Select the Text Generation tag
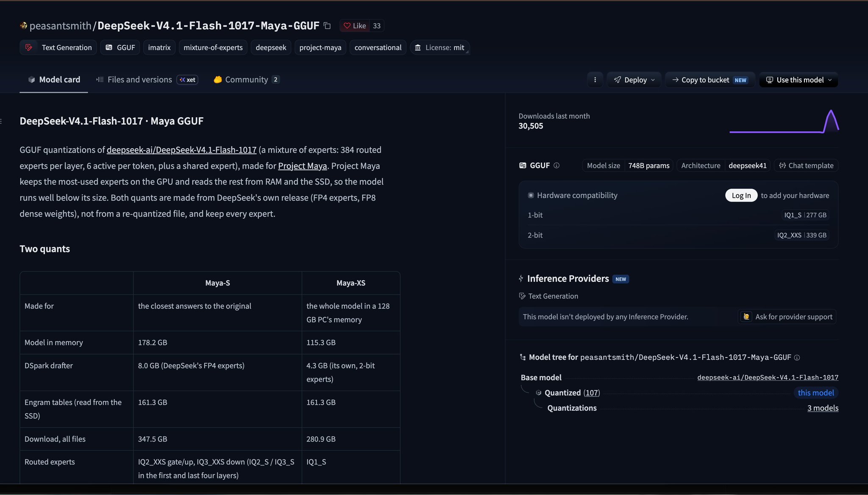Image resolution: width=868 pixels, height=495 pixels. tap(58, 47)
